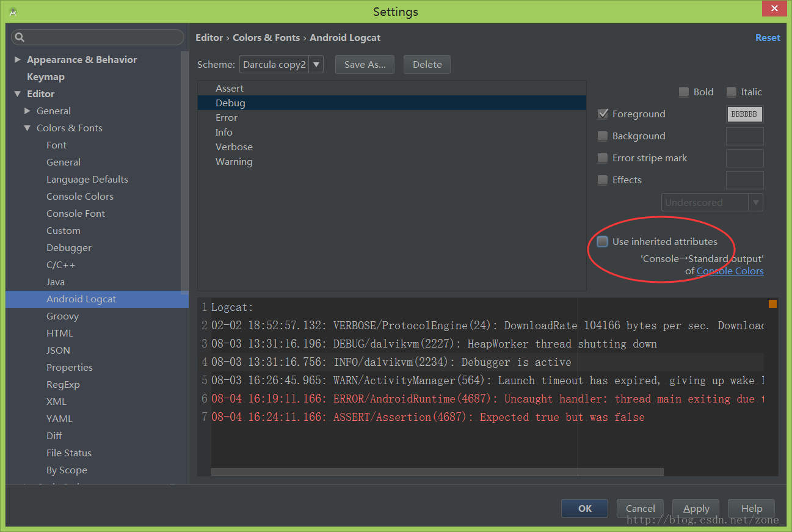Open XML color settings

click(x=56, y=402)
